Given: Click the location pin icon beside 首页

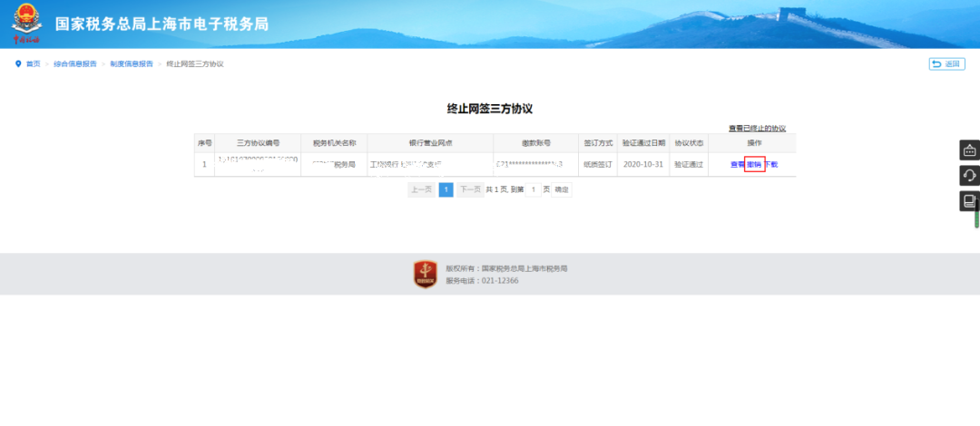Looking at the screenshot, I should pyautogui.click(x=18, y=63).
